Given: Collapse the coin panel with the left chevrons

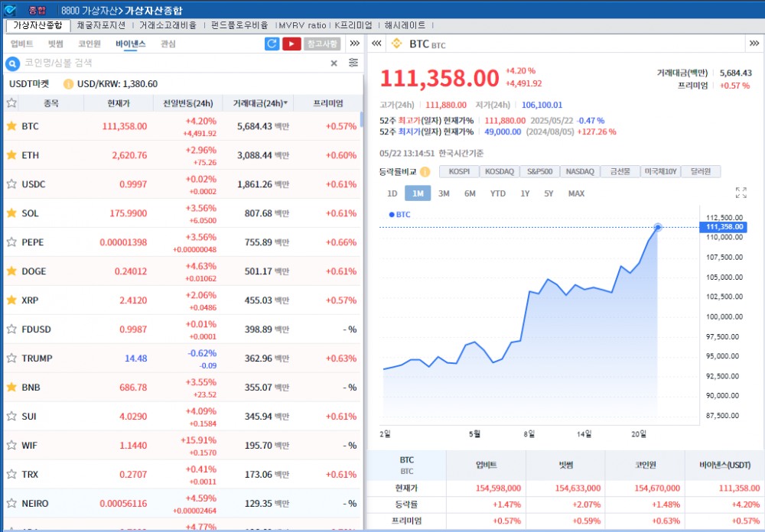Looking at the screenshot, I should click(376, 44).
